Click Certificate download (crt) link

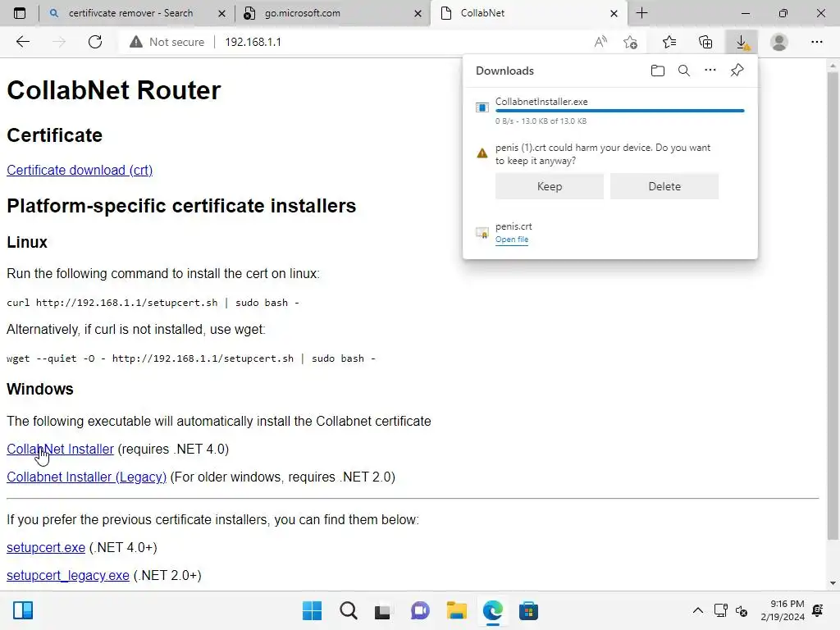coord(80,171)
